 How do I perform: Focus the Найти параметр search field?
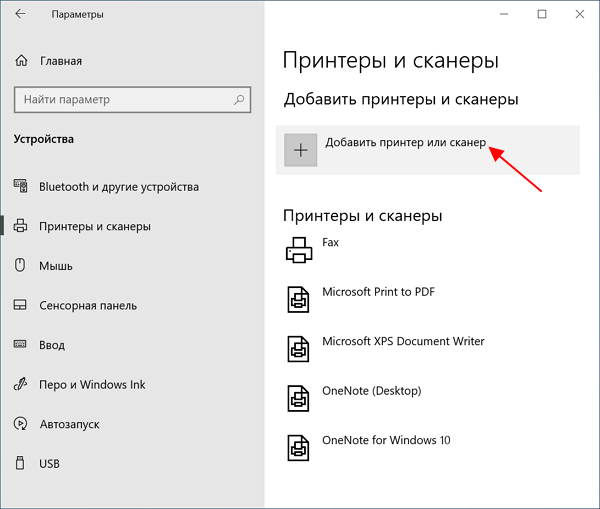132,100
